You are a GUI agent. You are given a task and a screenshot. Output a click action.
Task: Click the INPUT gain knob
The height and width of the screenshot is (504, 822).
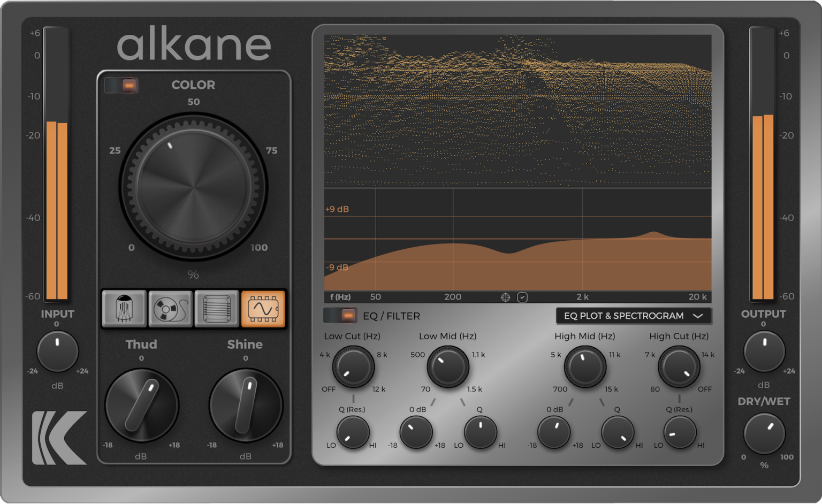pos(57,352)
